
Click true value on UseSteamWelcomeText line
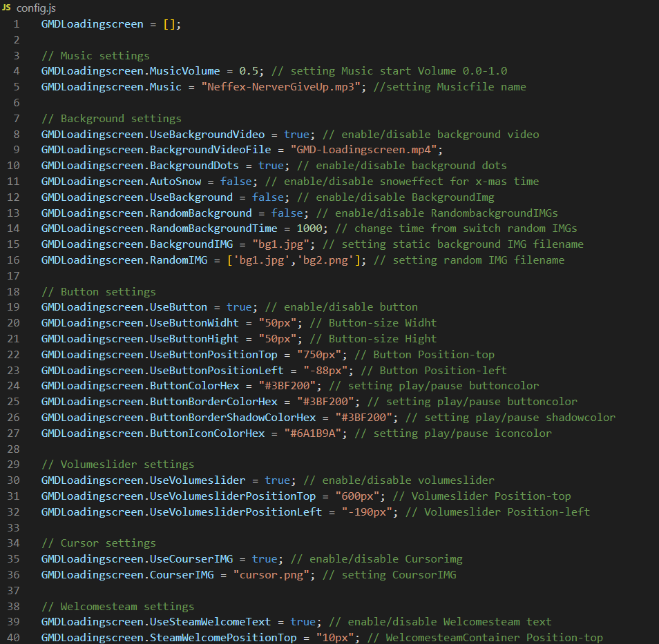point(303,622)
